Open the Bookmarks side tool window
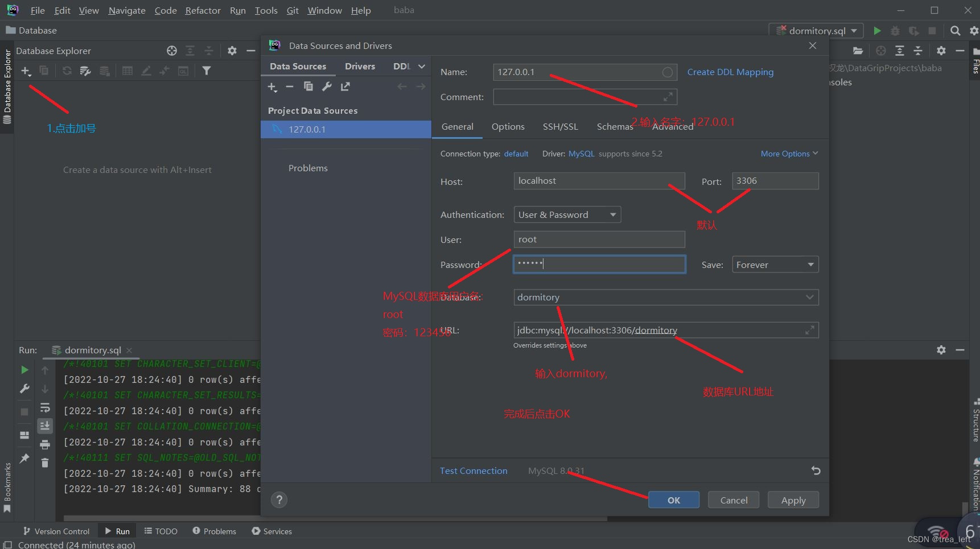 pos(7,488)
